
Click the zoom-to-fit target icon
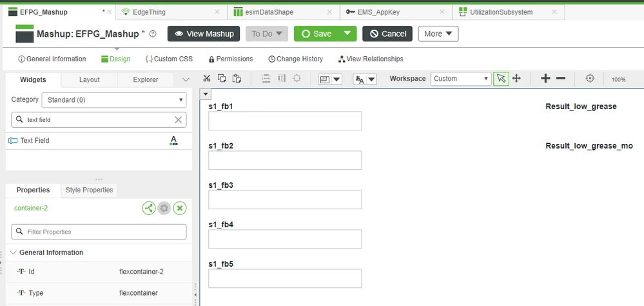pos(590,78)
